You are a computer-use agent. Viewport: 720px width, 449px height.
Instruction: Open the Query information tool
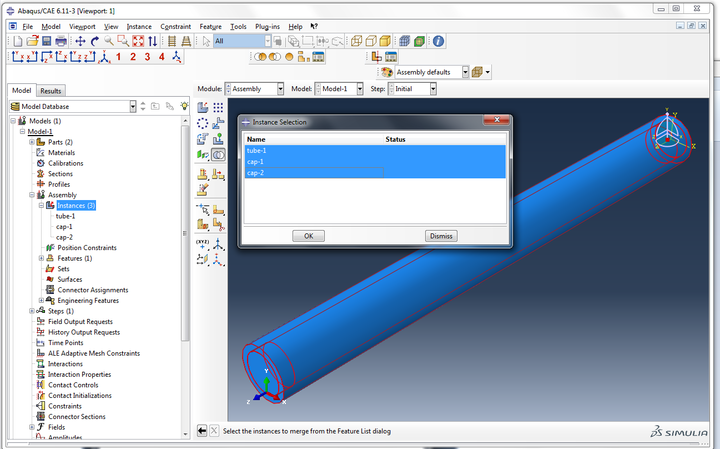pos(438,41)
